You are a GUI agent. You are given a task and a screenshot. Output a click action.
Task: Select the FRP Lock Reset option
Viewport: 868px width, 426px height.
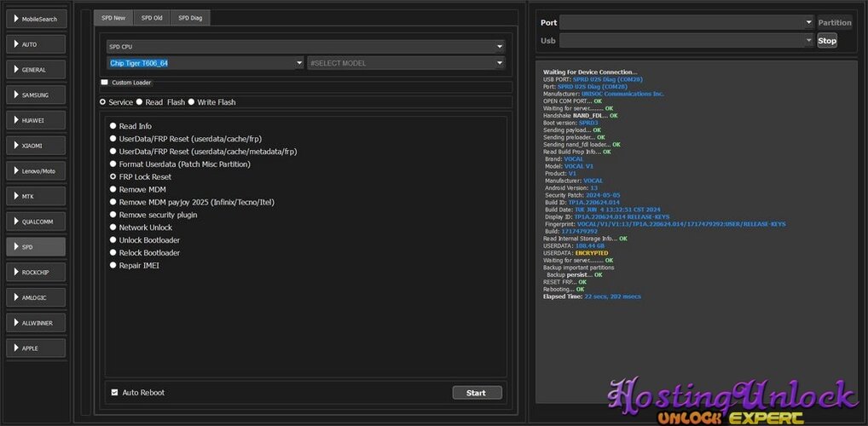(x=113, y=177)
